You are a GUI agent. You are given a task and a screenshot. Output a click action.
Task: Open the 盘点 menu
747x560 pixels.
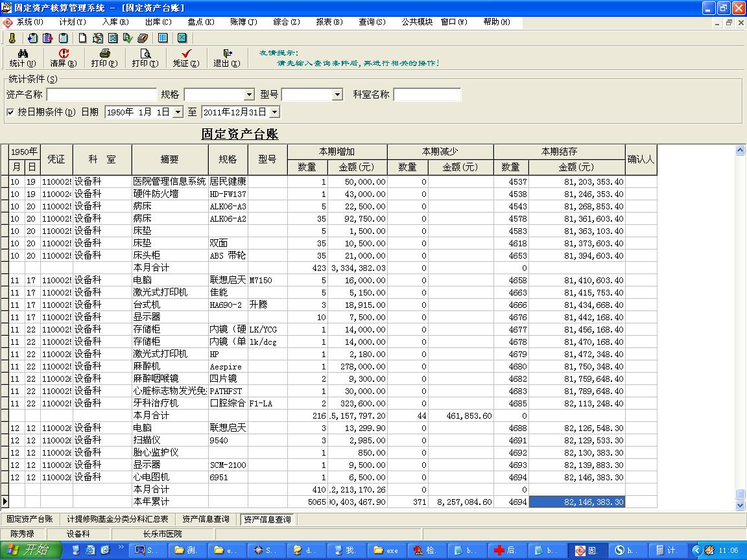tap(201, 22)
